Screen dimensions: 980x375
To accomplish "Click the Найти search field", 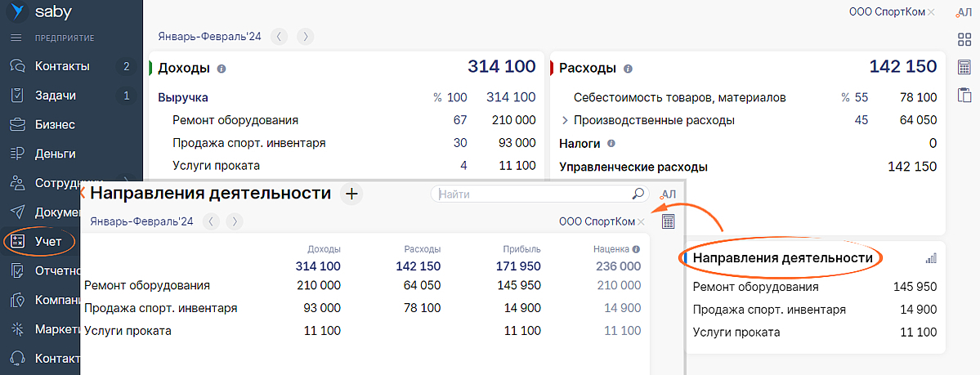I will [533, 194].
